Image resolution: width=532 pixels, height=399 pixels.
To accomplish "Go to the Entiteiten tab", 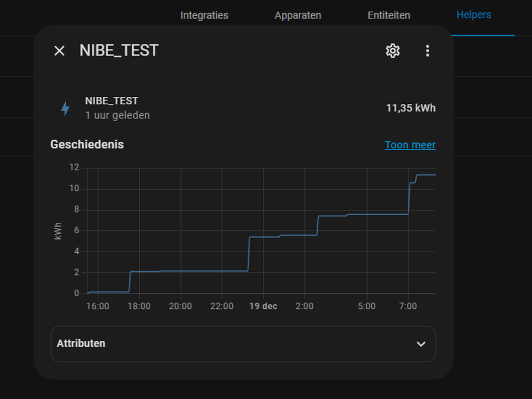I will pos(388,15).
